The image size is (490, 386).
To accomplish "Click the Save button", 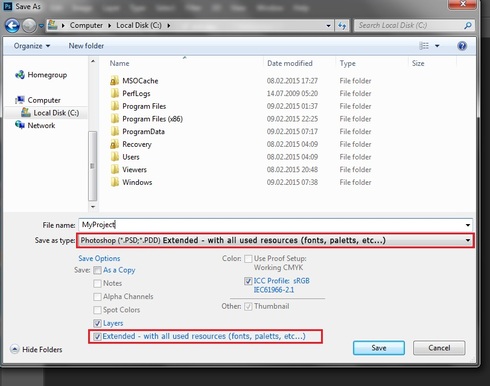I will point(379,348).
